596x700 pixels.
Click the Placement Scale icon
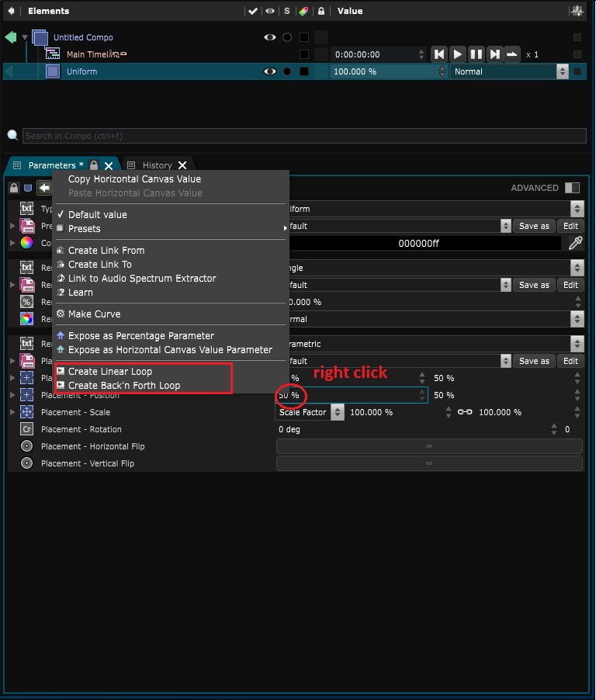(26, 412)
